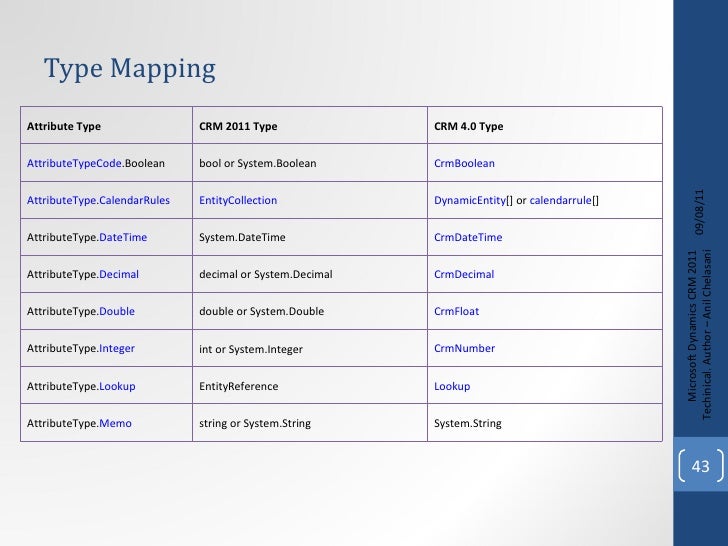Click the slide number 43 badge
The height and width of the screenshot is (546, 728).
click(x=701, y=466)
